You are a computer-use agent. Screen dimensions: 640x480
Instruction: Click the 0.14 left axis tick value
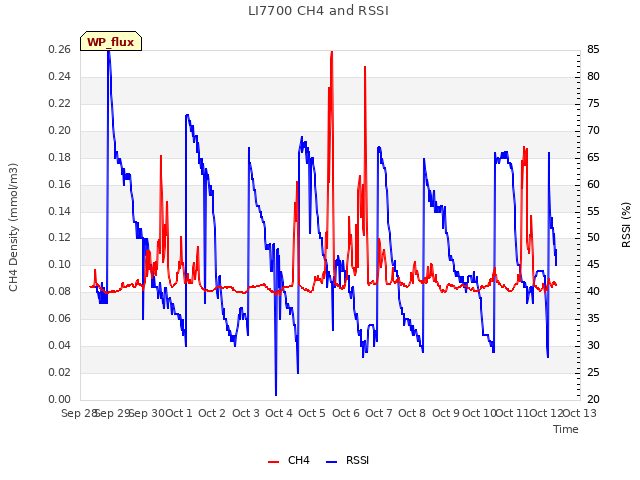click(x=59, y=211)
